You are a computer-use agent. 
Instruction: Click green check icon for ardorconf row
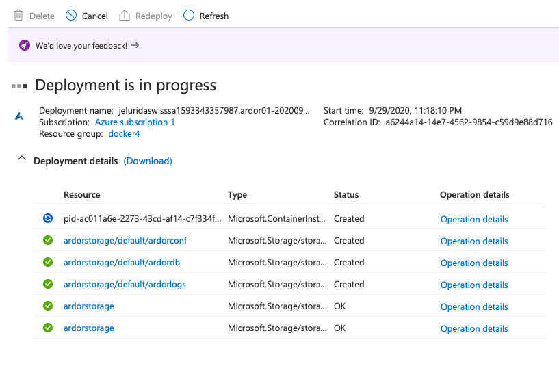48,240
